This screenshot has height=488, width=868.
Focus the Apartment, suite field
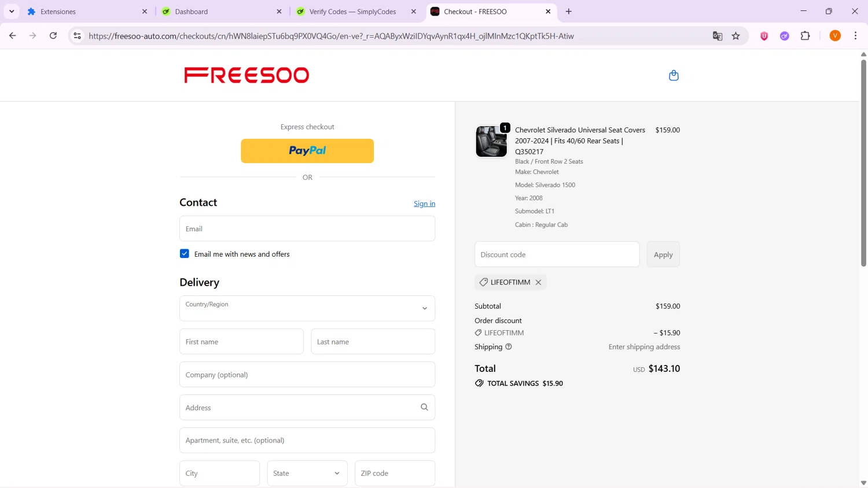coord(307,440)
